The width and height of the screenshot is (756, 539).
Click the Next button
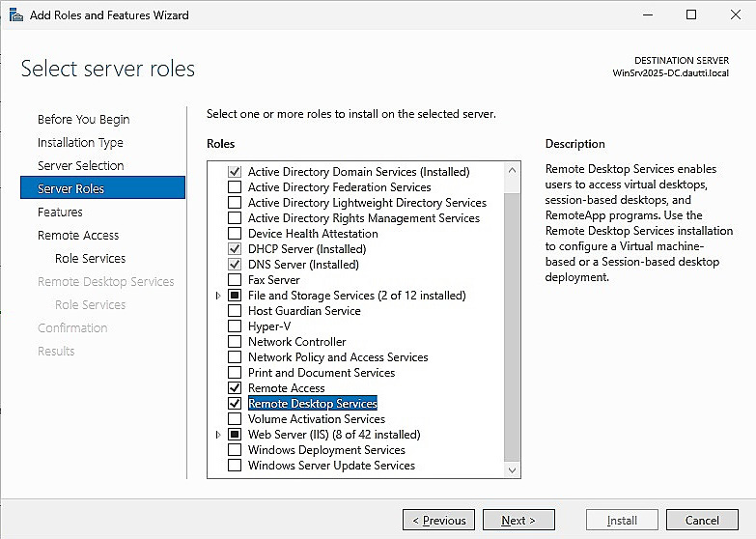pos(518,521)
